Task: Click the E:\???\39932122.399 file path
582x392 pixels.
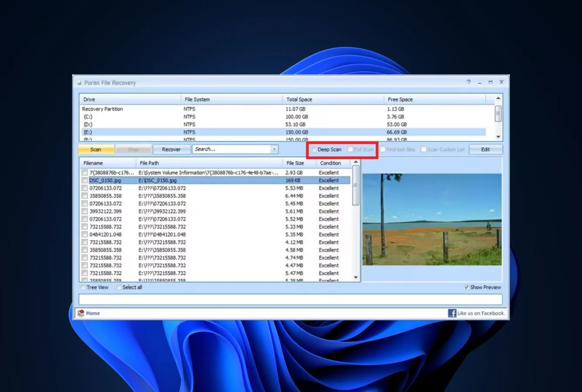Action: 162,211
